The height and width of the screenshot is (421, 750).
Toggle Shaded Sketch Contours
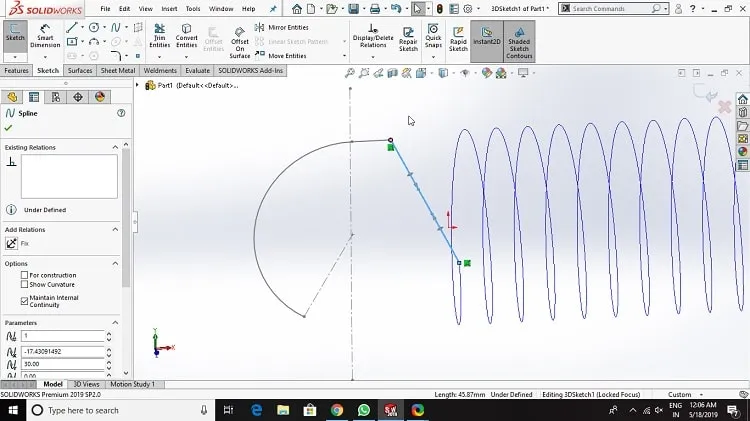click(519, 41)
